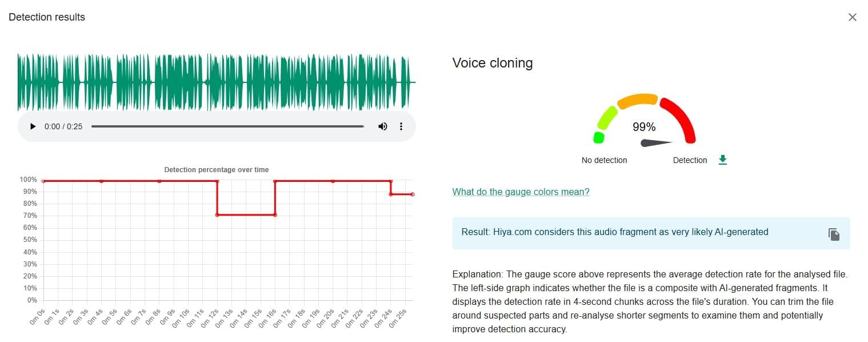This screenshot has width=868, height=342.
Task: Open 'What do the gauge colors mean?' link
Action: [521, 192]
